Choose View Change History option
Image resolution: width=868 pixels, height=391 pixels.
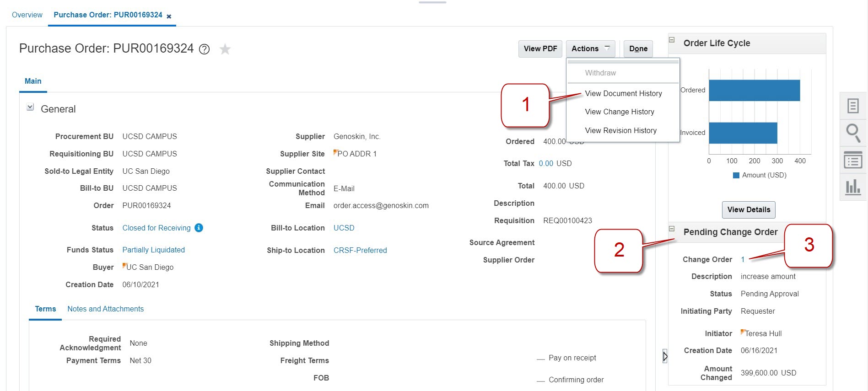point(619,112)
